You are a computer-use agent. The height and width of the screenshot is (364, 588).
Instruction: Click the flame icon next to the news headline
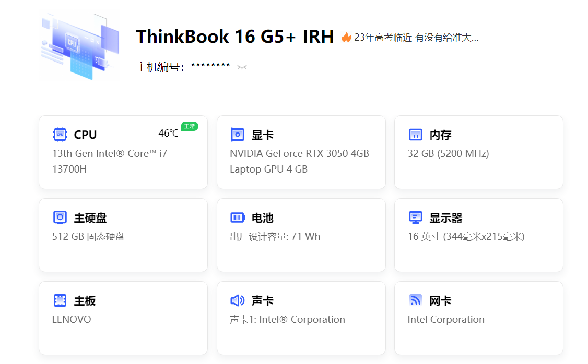346,37
